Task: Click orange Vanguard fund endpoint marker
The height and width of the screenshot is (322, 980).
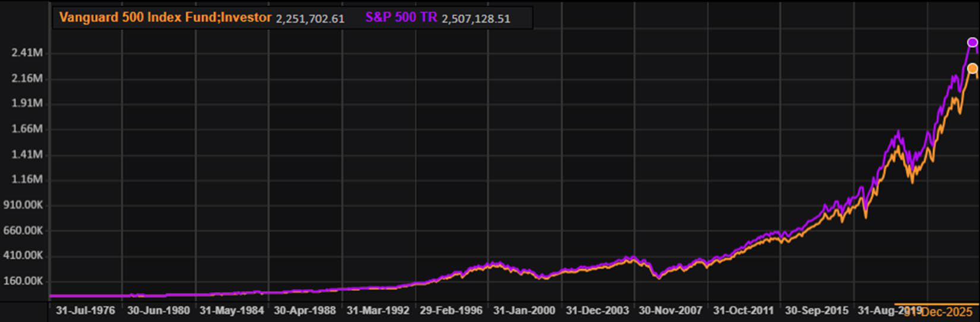Action: (972, 69)
